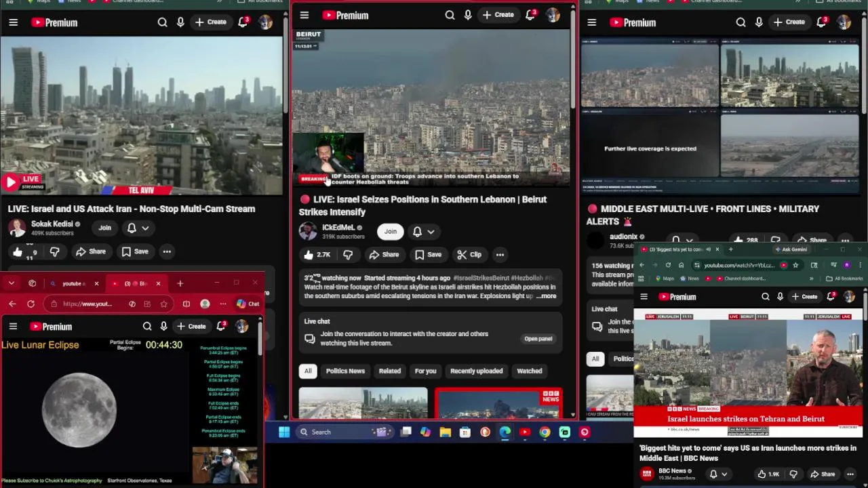Screen dimensions: 868x488
Task: Select the Related filter chip
Action: [x=389, y=371]
